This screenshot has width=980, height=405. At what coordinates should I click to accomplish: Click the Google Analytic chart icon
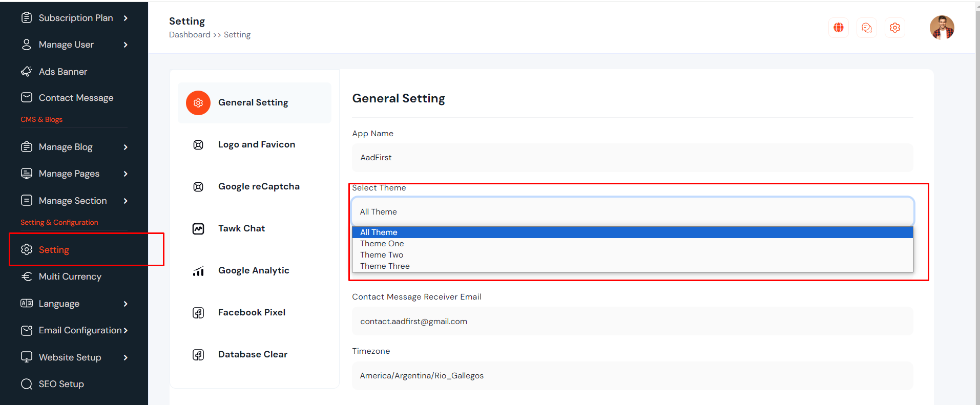[x=198, y=271]
